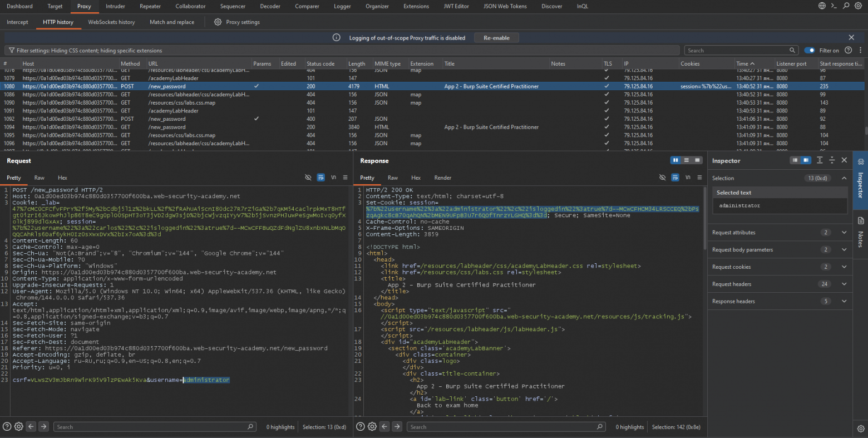Collapse the Selection section in Inspector

pyautogui.click(x=844, y=178)
